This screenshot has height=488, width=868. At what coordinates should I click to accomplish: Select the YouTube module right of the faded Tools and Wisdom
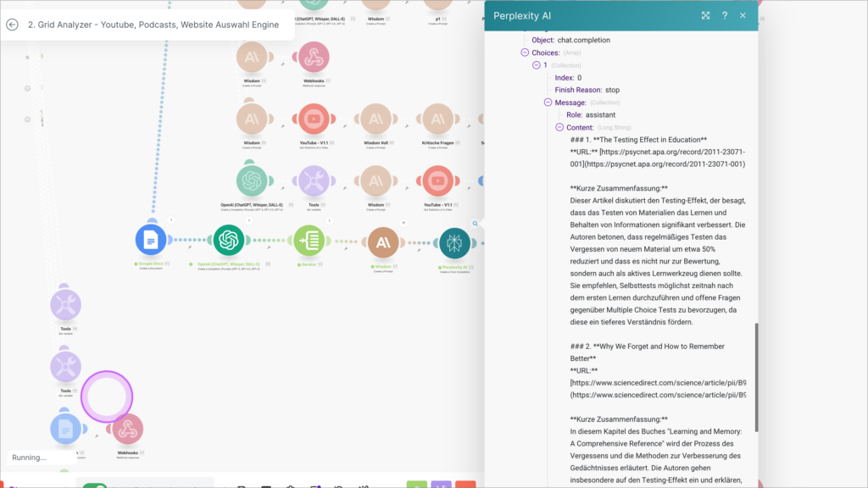point(438,181)
